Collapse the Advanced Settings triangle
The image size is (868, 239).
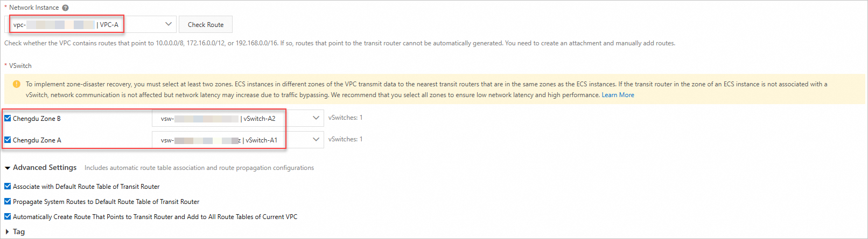click(8, 168)
